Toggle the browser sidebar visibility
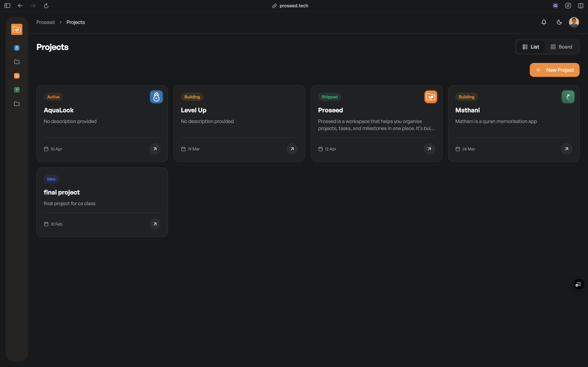588x367 pixels. [7, 6]
